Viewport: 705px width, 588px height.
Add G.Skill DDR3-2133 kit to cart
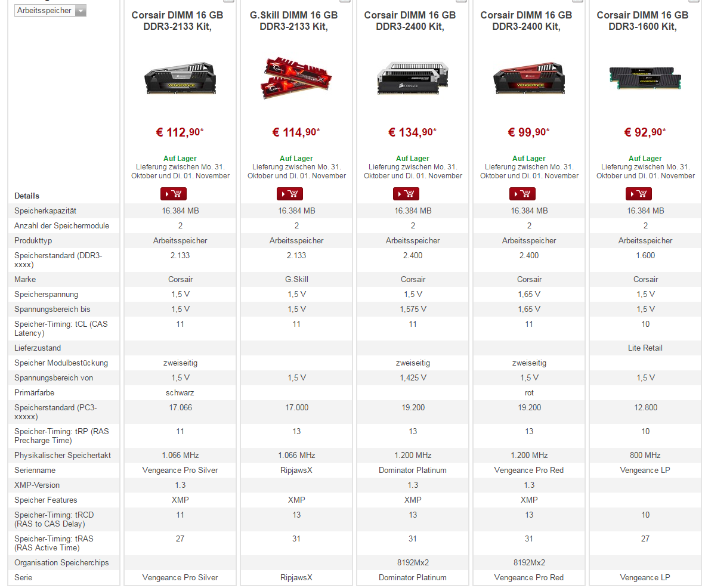pos(289,194)
